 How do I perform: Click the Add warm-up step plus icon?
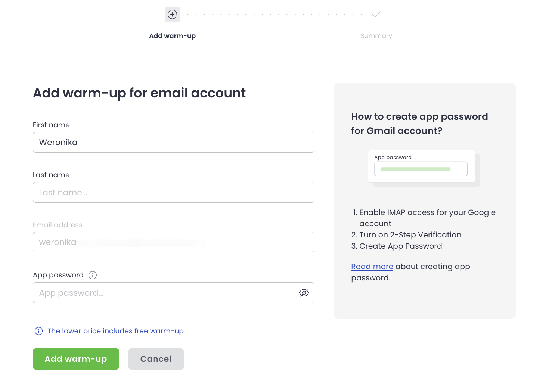(173, 15)
